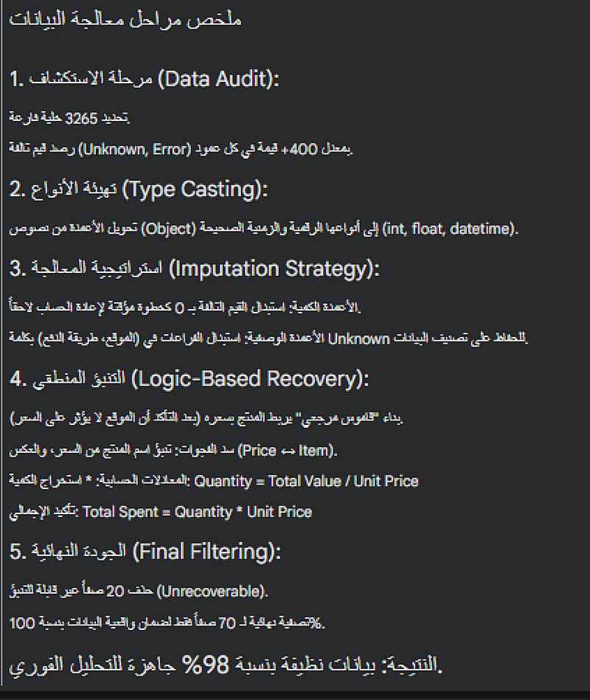This screenshot has height=700, width=590.
Task: Click the title 'ملخص مراحل معالجة البيانات'
Action: pyautogui.click(x=125, y=20)
